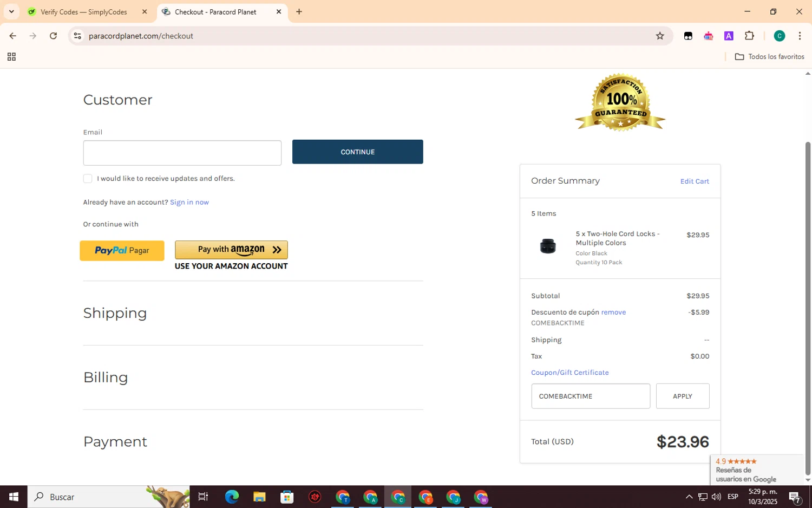Viewport: 812px width, 508px height.
Task: Click the Total price $23.96
Action: tap(683, 441)
